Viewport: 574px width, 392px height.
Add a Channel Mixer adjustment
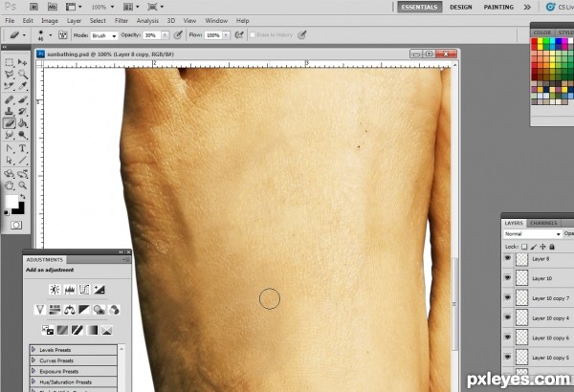tap(114, 310)
